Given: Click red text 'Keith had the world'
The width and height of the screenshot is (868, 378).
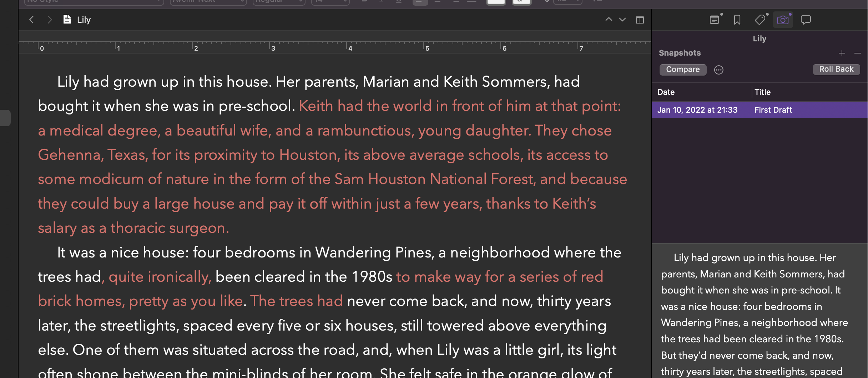Looking at the screenshot, I should coord(365,106).
